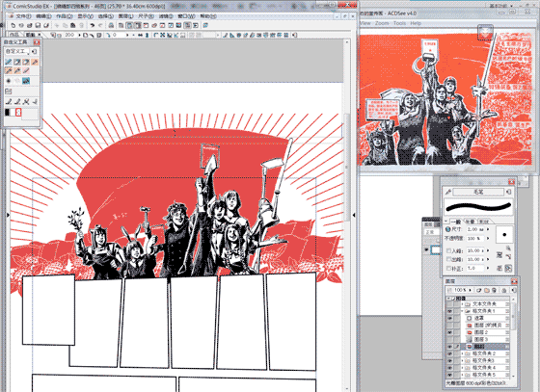Open the 窗口 menu in ComicStudio
Image resolution: width=540 pixels, height=392 pixels.
[x=186, y=16]
